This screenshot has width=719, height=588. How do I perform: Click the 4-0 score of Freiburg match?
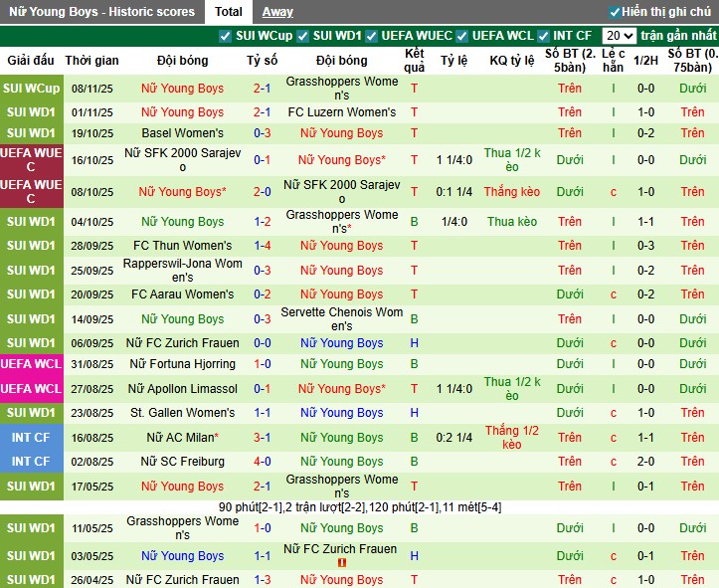(x=263, y=461)
